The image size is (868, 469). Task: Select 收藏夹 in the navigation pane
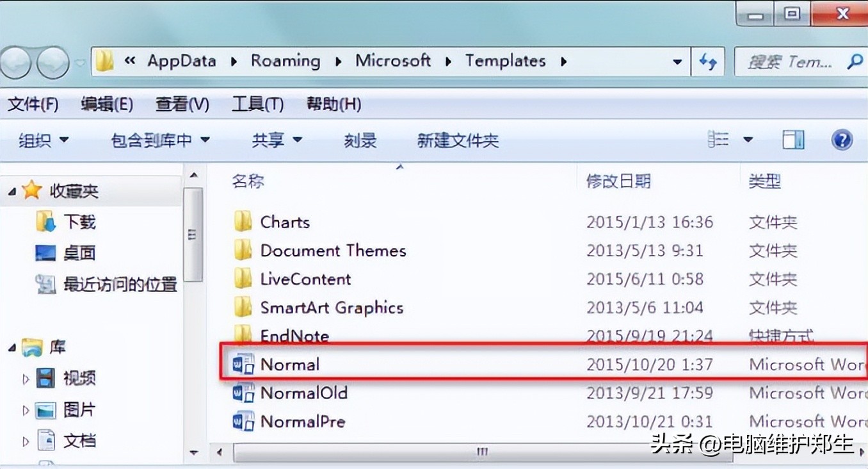[74, 191]
